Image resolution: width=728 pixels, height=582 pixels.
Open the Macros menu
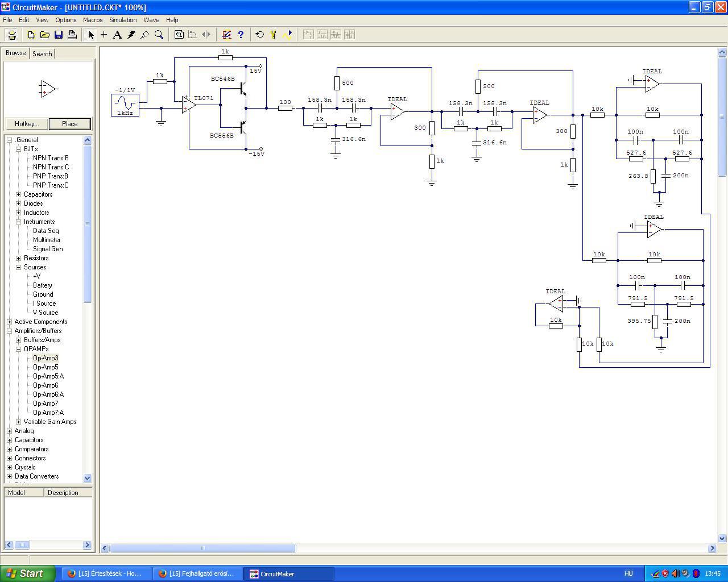pos(93,20)
